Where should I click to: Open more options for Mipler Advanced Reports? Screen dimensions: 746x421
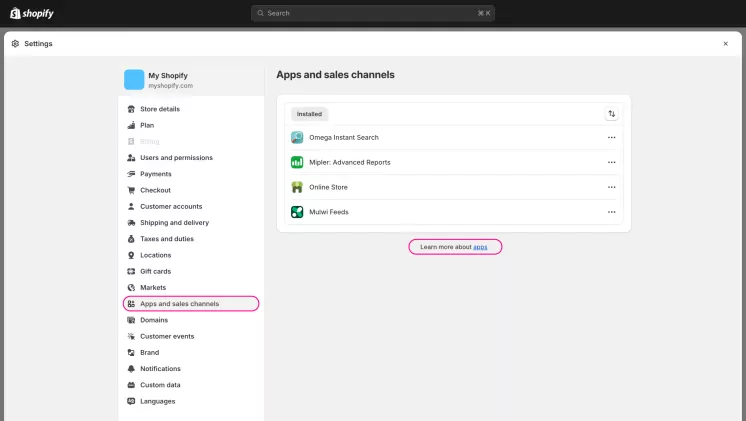611,162
